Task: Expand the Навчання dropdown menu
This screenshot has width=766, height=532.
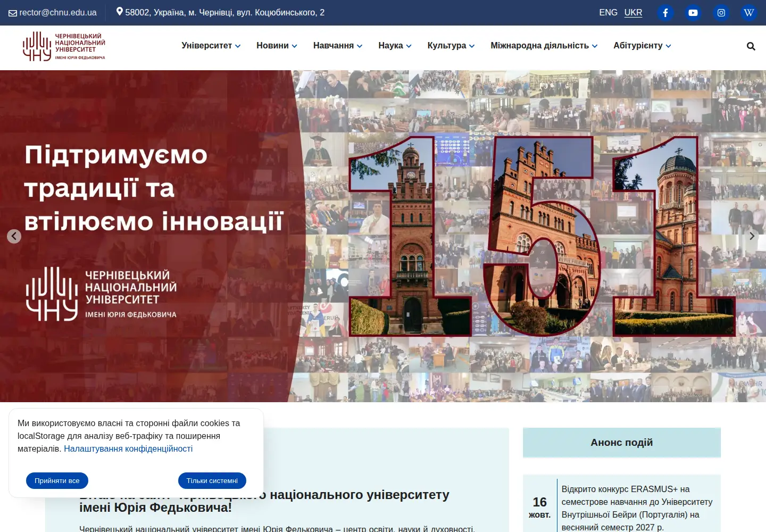Action: 338,46
